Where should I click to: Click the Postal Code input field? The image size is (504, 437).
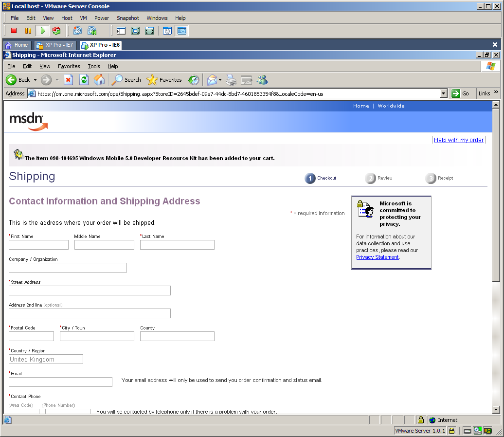click(x=31, y=336)
